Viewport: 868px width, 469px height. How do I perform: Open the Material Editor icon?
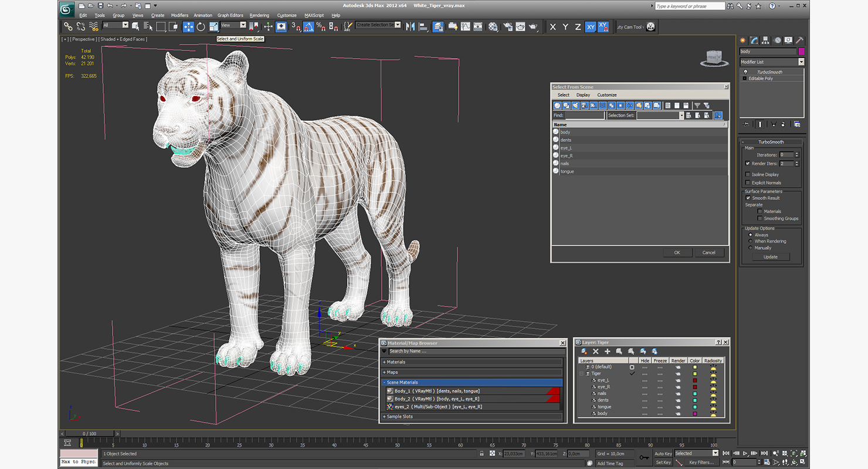(493, 26)
